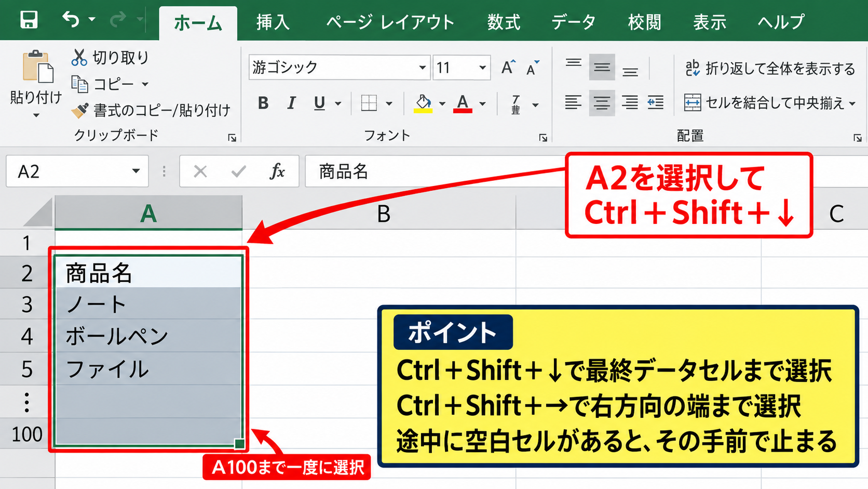
Task: Increase font size with large A
Action: (x=508, y=67)
